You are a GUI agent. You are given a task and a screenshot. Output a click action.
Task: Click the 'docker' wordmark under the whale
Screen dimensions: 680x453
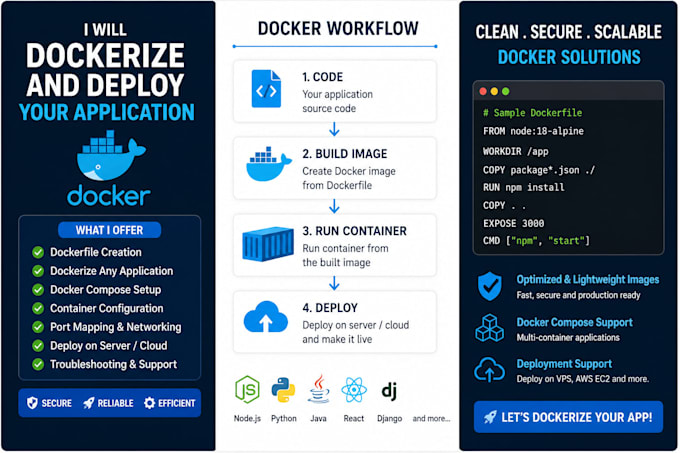pyautogui.click(x=109, y=196)
